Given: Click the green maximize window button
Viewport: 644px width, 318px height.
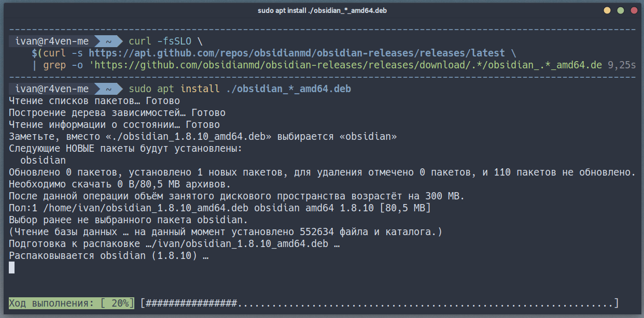Looking at the screenshot, I should pos(620,10).
